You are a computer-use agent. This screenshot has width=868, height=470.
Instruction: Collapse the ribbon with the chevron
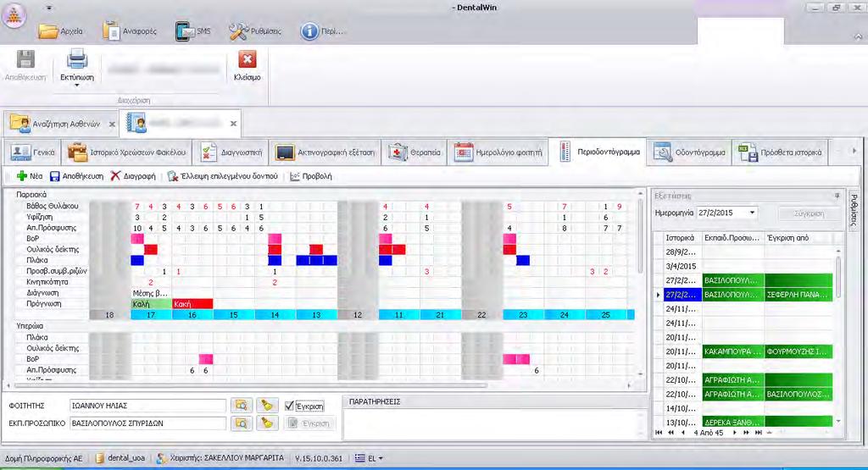click(858, 36)
